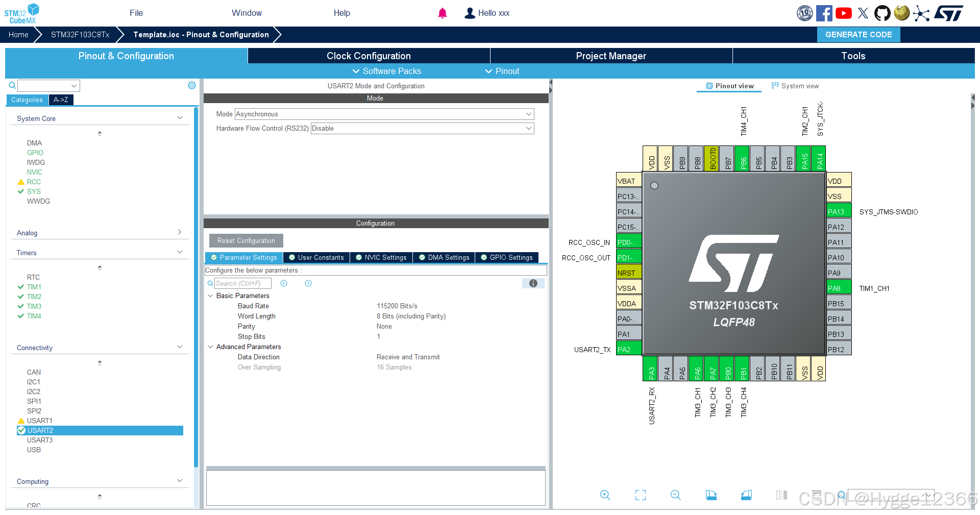
Task: Click the pin search magnifier icon
Action: (842, 495)
